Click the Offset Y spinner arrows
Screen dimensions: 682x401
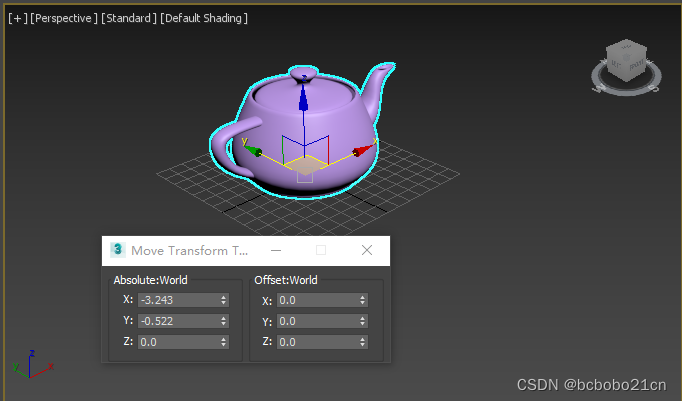point(363,321)
